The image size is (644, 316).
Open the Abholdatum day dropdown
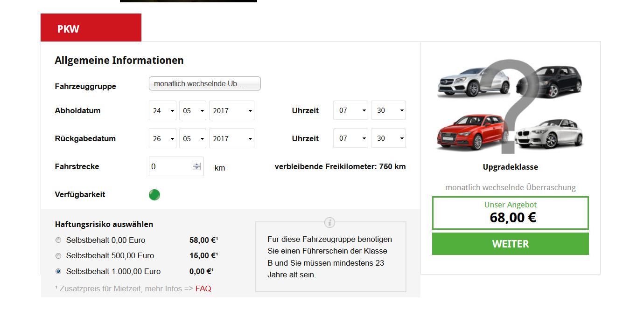coord(162,111)
